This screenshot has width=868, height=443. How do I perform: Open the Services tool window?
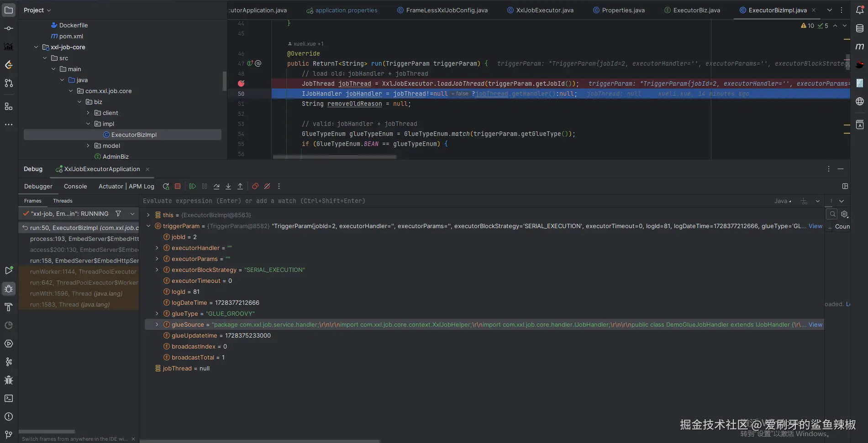coord(9,344)
